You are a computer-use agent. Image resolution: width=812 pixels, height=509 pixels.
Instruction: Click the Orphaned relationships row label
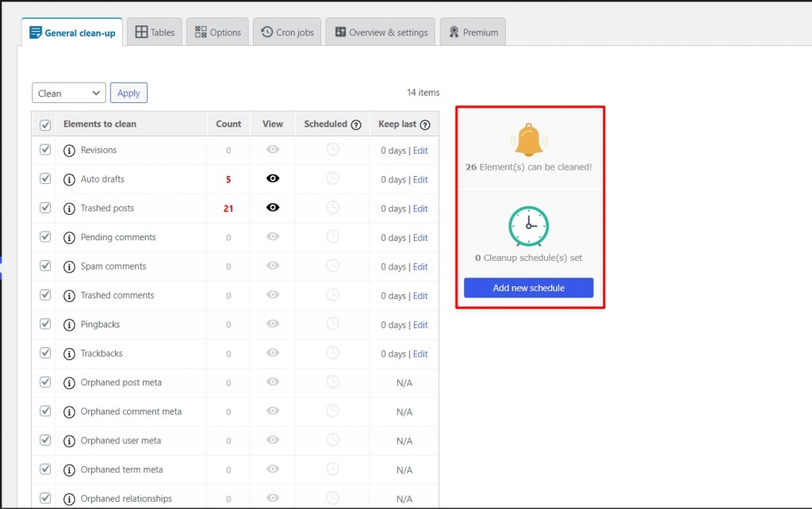pyautogui.click(x=126, y=499)
